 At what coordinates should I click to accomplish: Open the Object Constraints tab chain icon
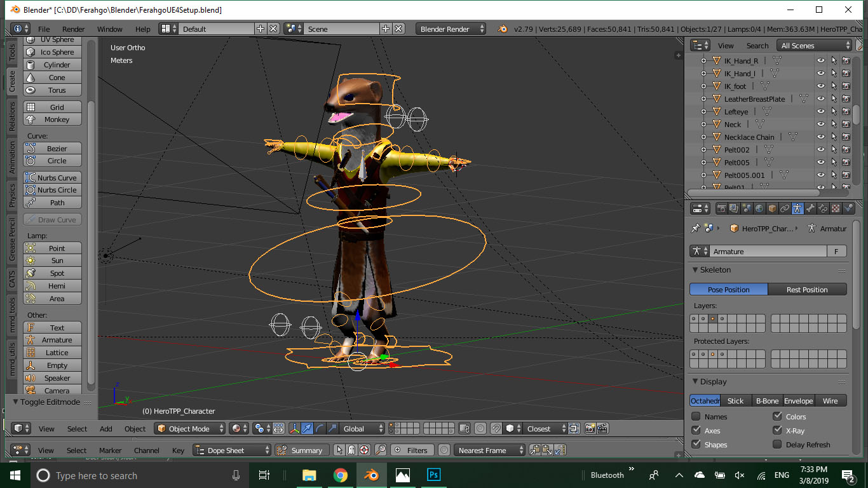coord(785,208)
